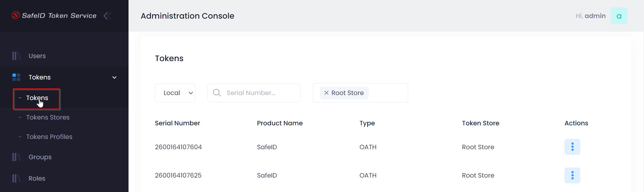Viewport: 644px width, 192px height.
Task: Collapse sidebar with double-chevron icon
Action: [107, 16]
